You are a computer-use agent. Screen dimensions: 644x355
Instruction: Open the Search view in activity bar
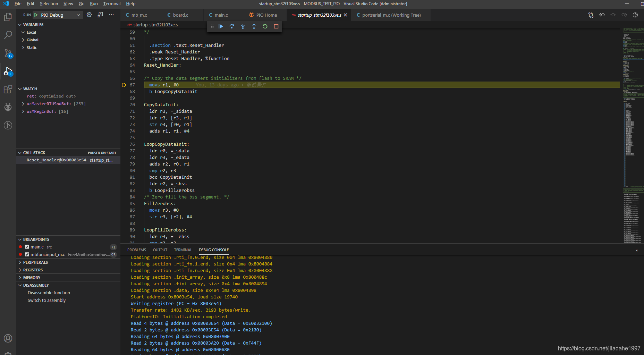(x=8, y=35)
